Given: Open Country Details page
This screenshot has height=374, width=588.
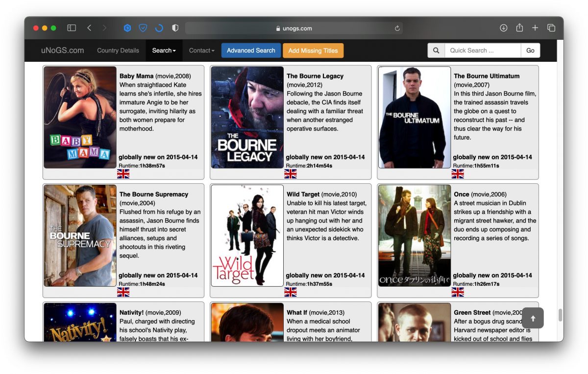Looking at the screenshot, I should pyautogui.click(x=118, y=50).
